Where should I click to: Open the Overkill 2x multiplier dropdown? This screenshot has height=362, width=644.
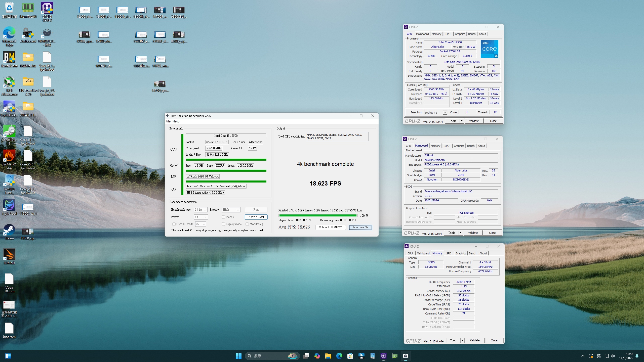200,224
